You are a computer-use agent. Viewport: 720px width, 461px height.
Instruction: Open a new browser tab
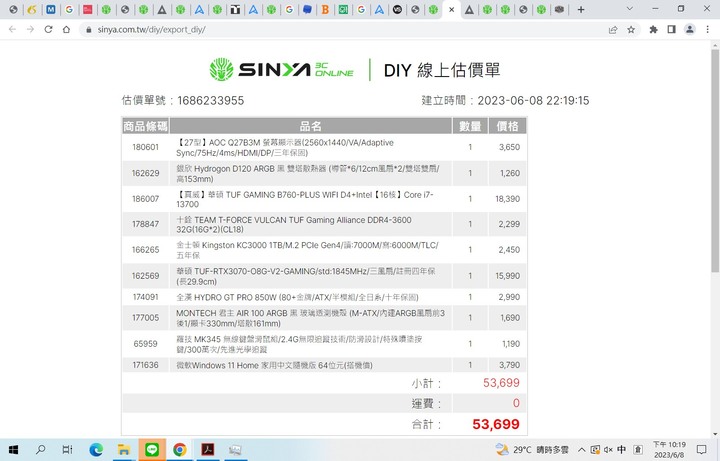click(x=581, y=9)
